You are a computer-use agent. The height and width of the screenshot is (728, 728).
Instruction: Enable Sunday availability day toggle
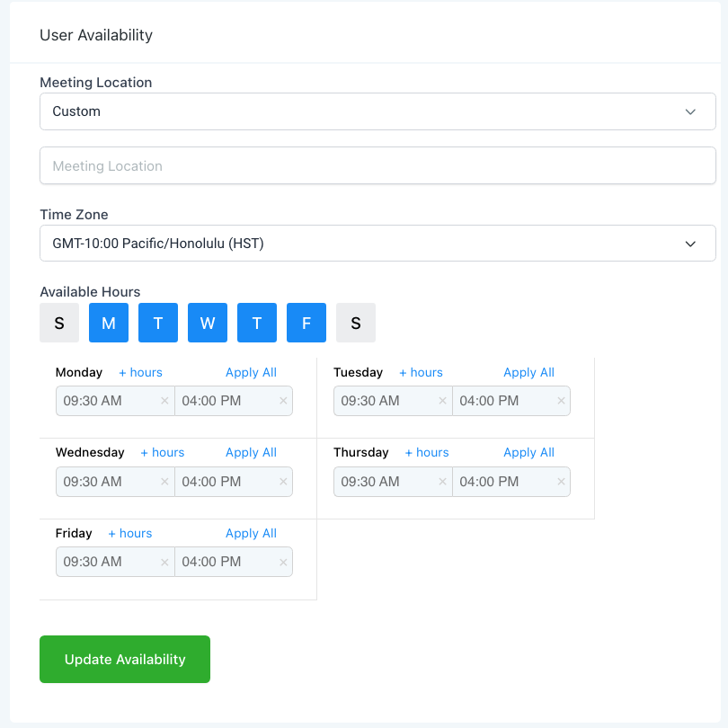(x=59, y=323)
